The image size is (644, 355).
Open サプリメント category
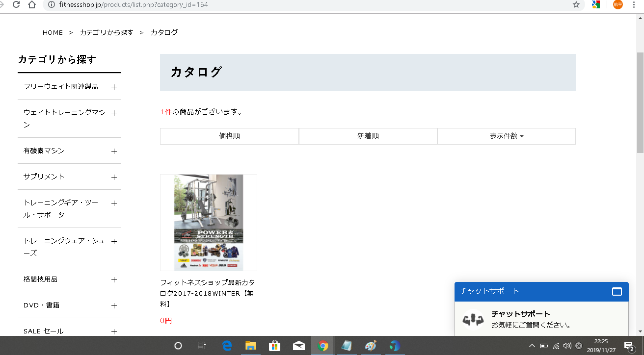click(44, 177)
